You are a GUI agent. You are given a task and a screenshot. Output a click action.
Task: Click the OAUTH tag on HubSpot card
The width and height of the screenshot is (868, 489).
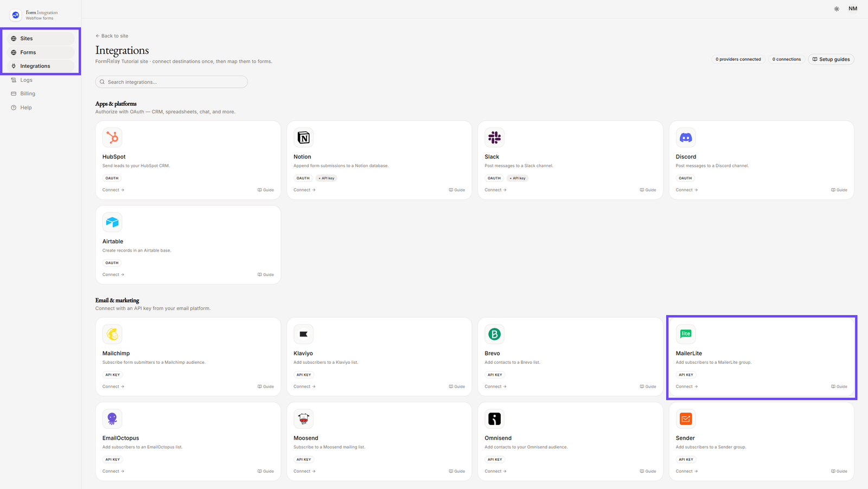[x=112, y=178]
